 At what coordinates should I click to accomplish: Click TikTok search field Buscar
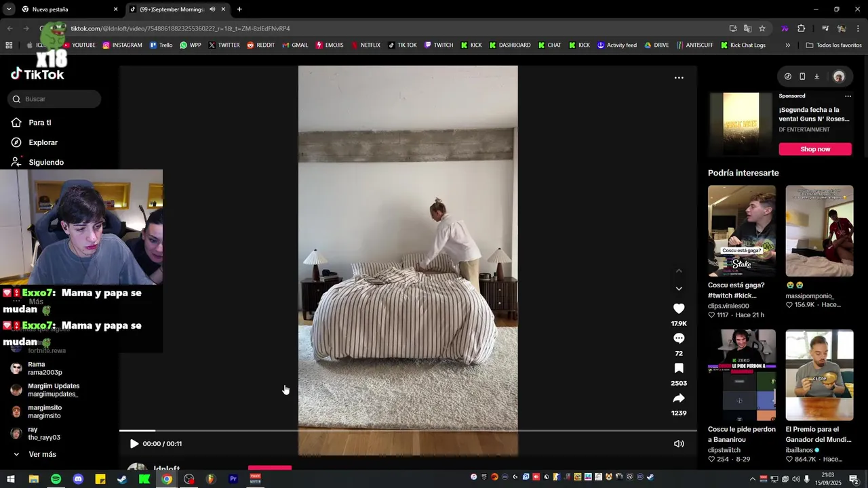point(55,99)
